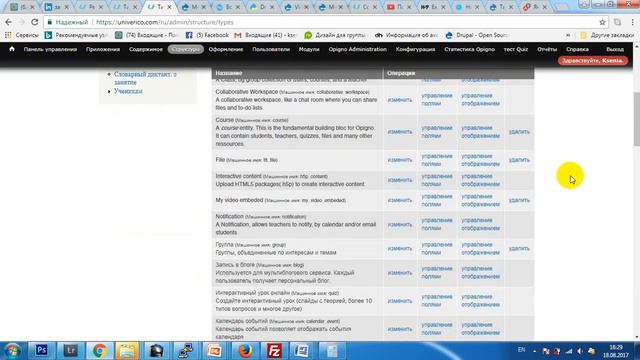The image size is (640, 360).
Task: Click изменить for Календарь событий
Action: point(400,329)
